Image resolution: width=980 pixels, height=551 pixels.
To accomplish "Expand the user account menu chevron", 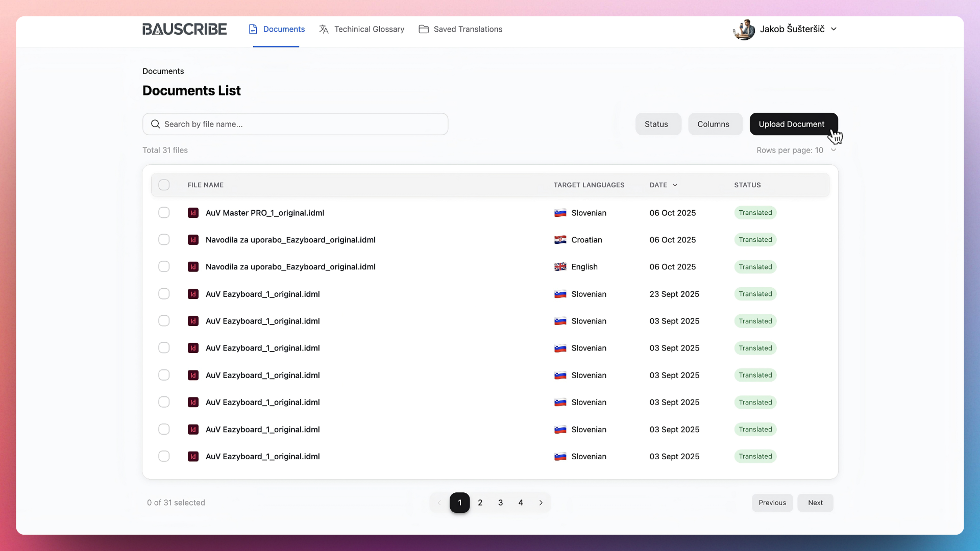I will click(x=834, y=29).
